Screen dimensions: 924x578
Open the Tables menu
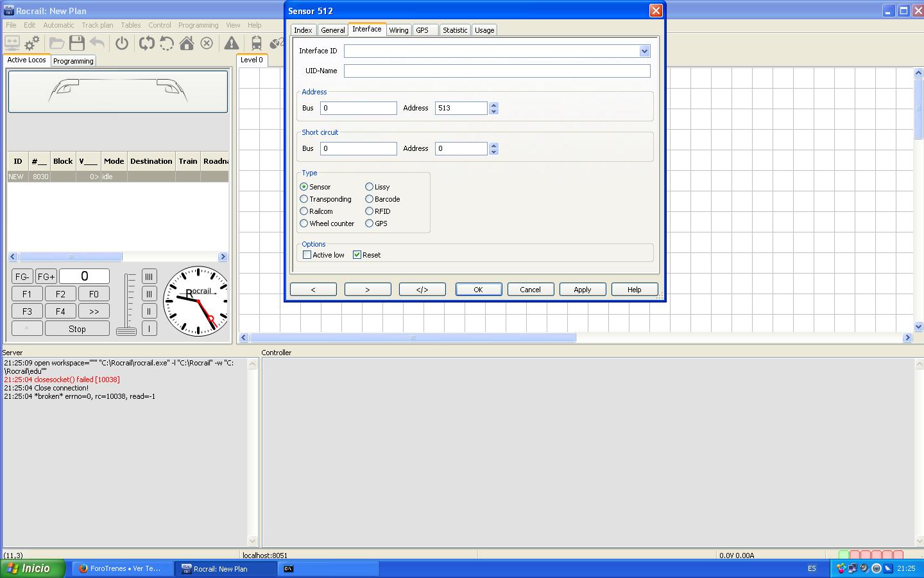(x=130, y=25)
